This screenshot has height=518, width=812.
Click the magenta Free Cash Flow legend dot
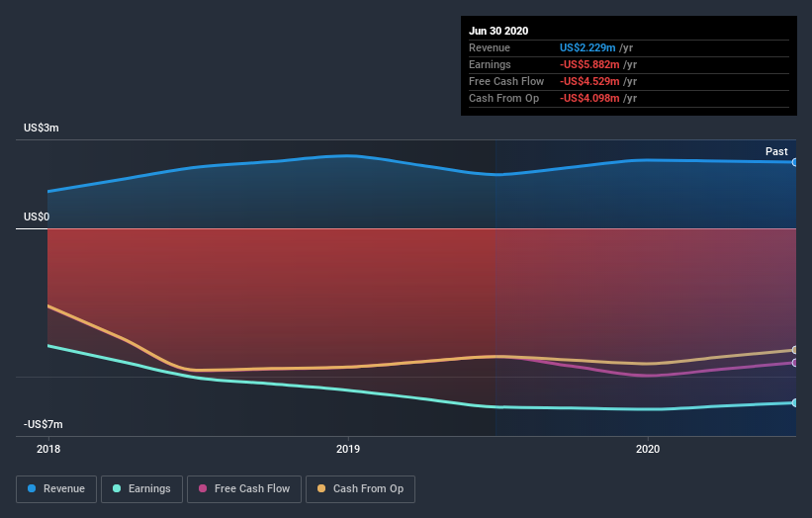[x=203, y=488]
